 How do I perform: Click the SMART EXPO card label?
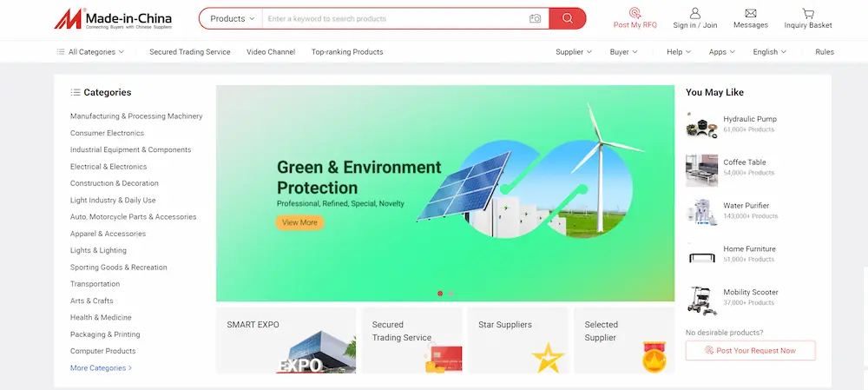(x=253, y=325)
